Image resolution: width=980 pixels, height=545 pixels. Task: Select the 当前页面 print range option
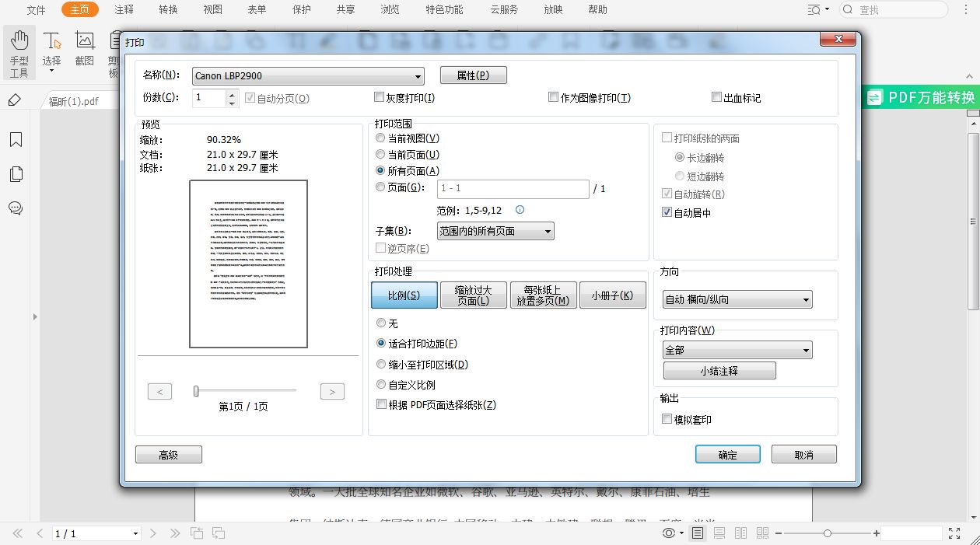380,154
